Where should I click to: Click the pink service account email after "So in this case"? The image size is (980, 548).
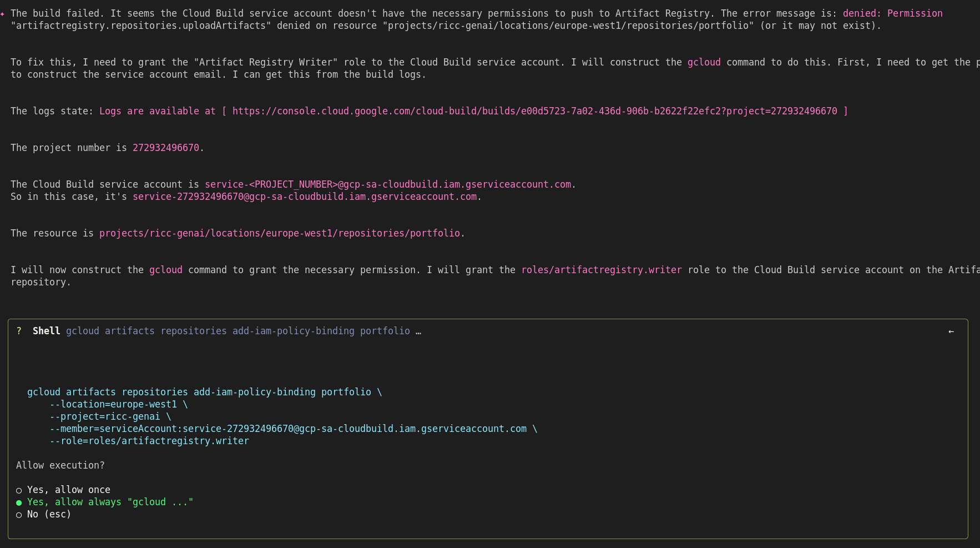pos(304,197)
